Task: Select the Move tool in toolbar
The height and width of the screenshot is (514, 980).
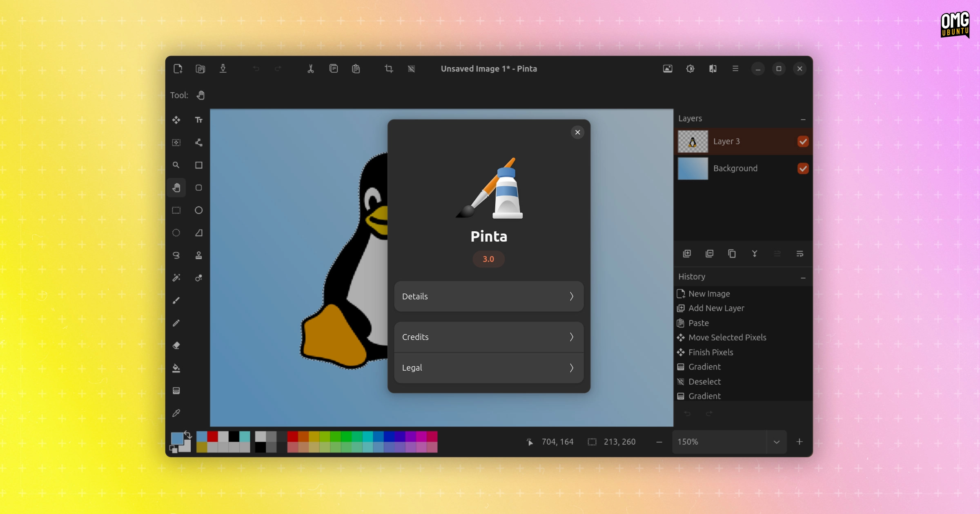Action: click(x=176, y=120)
